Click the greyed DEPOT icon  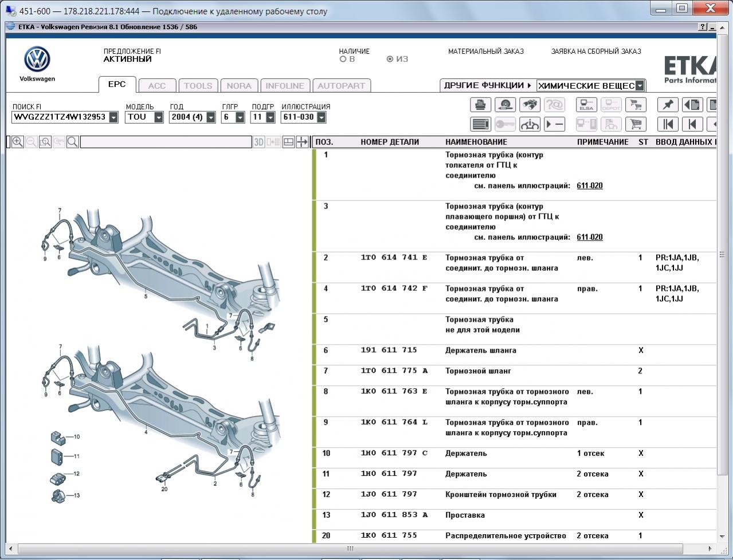click(x=611, y=105)
